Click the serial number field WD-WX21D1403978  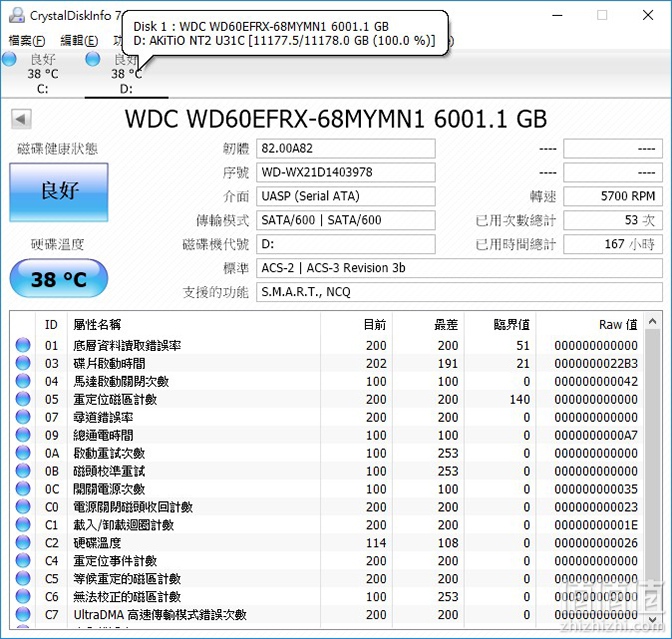pyautogui.click(x=345, y=172)
